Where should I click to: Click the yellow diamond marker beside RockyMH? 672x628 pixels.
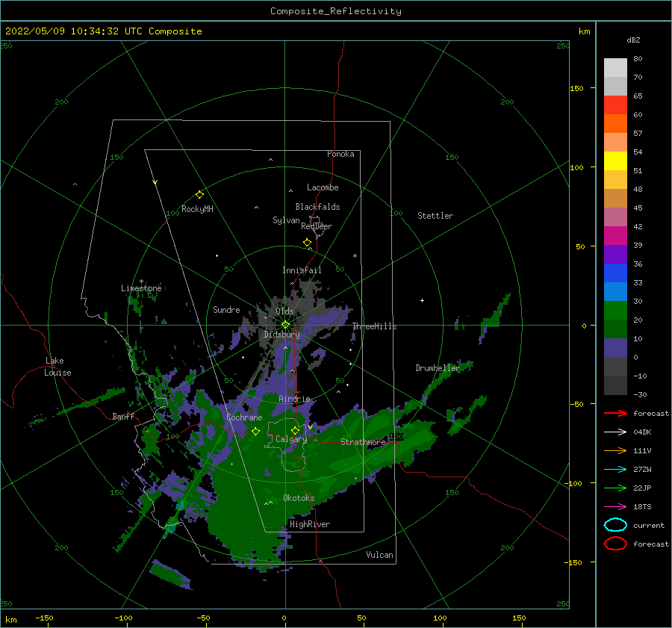pyautogui.click(x=199, y=195)
